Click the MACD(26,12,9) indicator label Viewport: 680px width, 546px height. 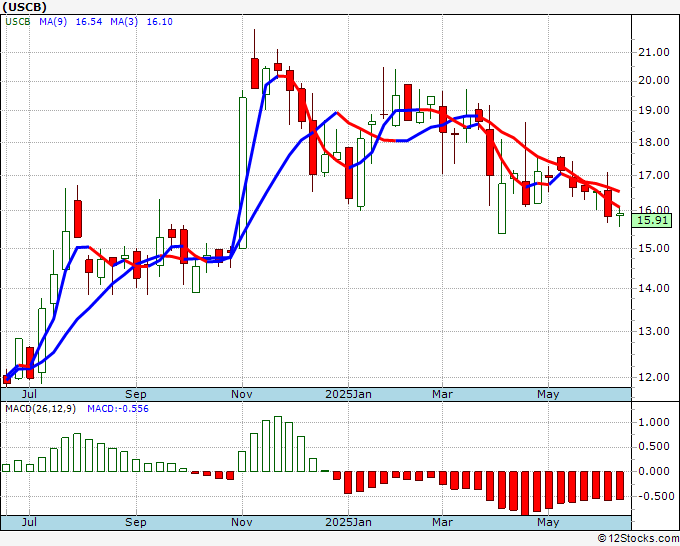point(40,409)
